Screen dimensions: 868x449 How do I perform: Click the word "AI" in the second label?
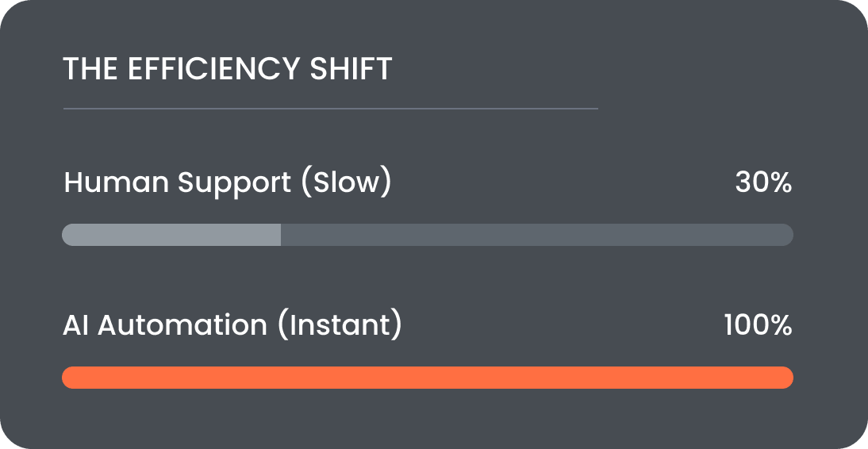[75, 325]
